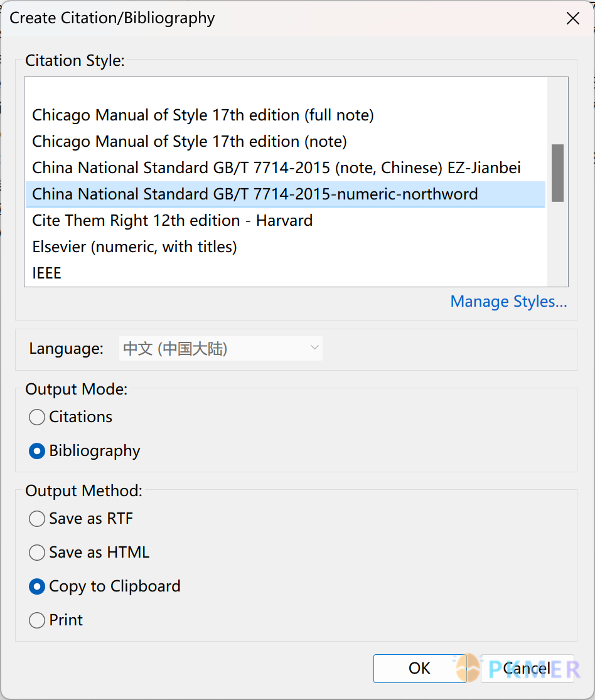The image size is (595, 700).
Task: Select GB/T 7714-2015-numeric-northword style
Action: [x=286, y=194]
